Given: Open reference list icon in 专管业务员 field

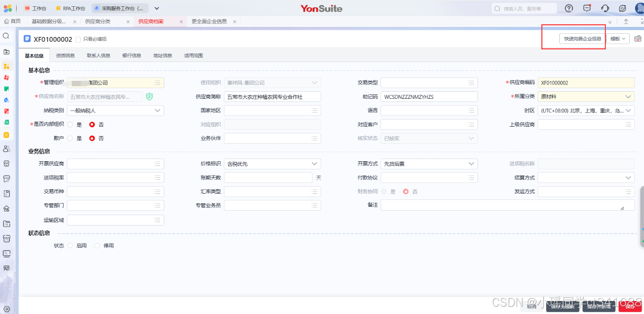Looking at the screenshot, I should 315,205.
